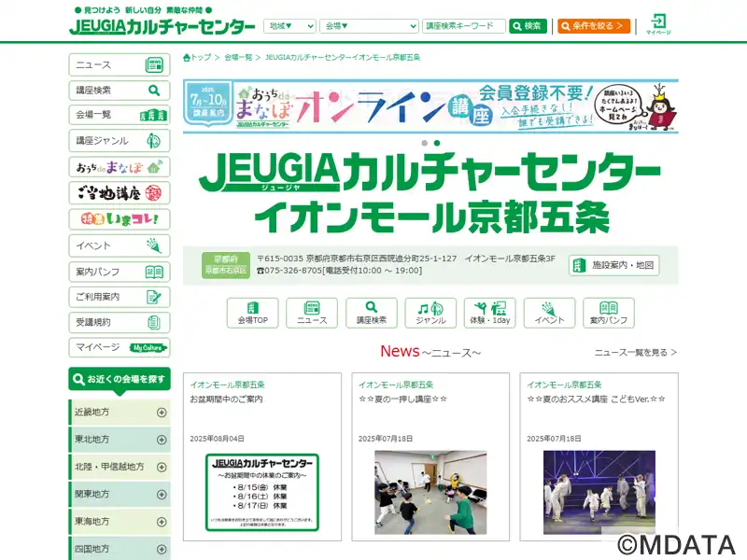
Task: Select the 体験・1day icon button
Action: 489,313
